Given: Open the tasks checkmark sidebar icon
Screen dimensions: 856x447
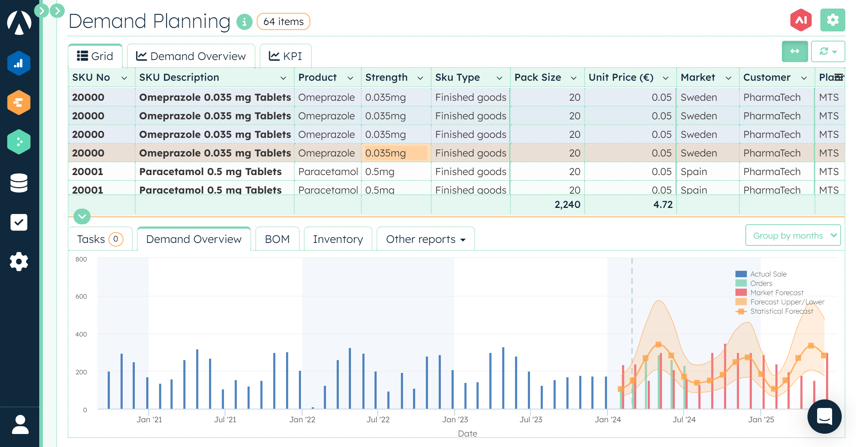Looking at the screenshot, I should 19,222.
